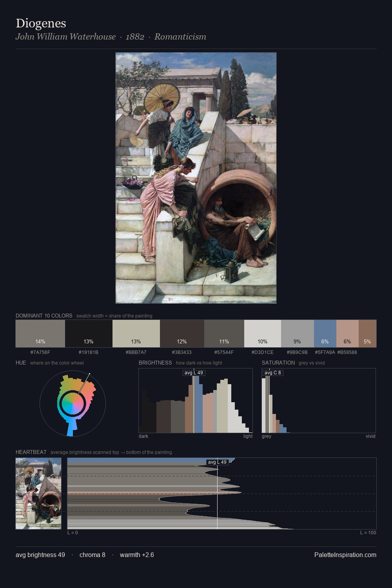Click the 'avg C 8' saturation label
This screenshot has width=392, height=588.
[x=272, y=373]
